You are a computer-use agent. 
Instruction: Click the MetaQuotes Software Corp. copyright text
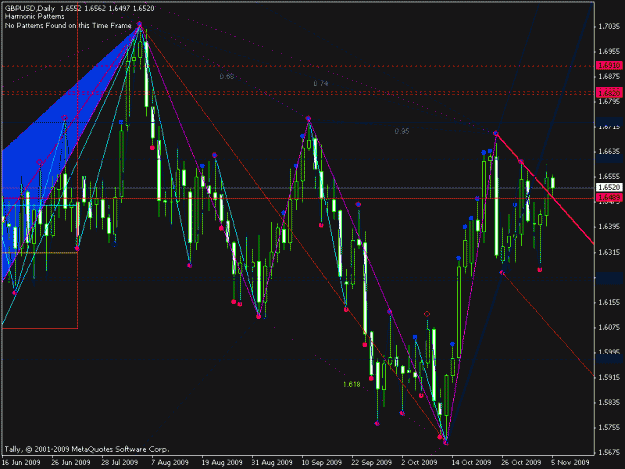coord(87,449)
